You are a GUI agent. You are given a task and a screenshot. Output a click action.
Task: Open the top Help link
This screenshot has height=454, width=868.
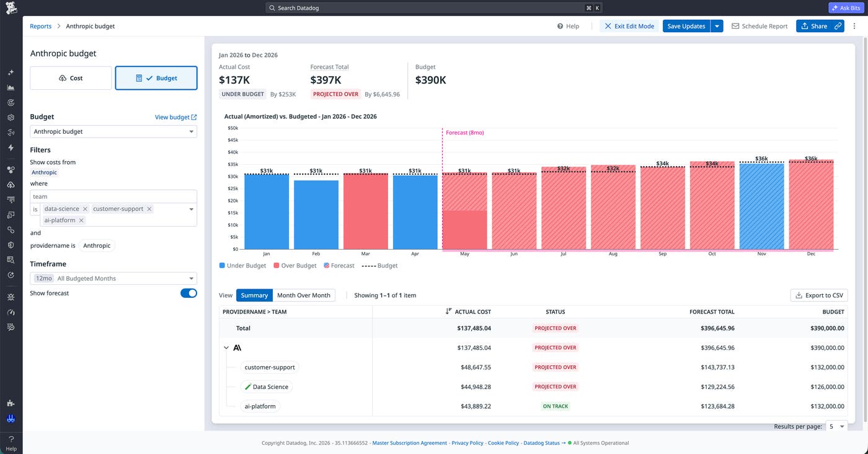click(568, 26)
